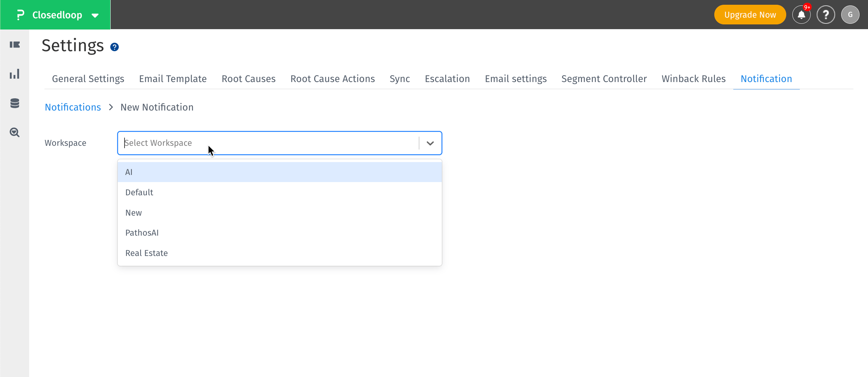This screenshot has height=377, width=868.
Task: Open the top sidebar dashboard icon
Action: [x=14, y=44]
